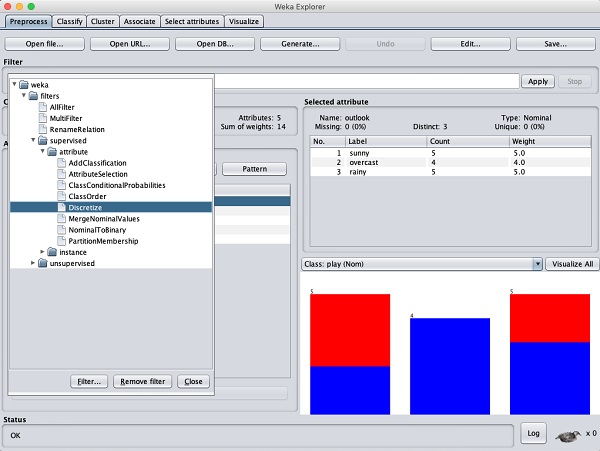This screenshot has width=600, height=451.
Task: Click the blue overcast histogram bar
Action: tap(449, 366)
